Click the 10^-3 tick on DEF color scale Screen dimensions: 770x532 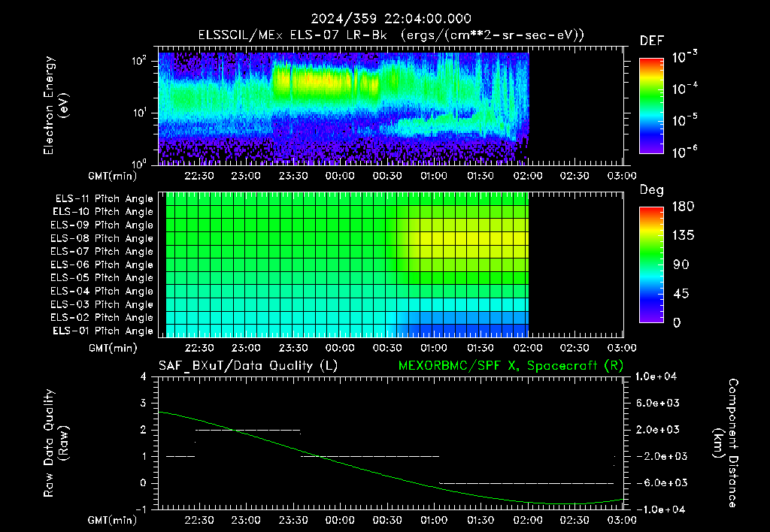point(684,57)
